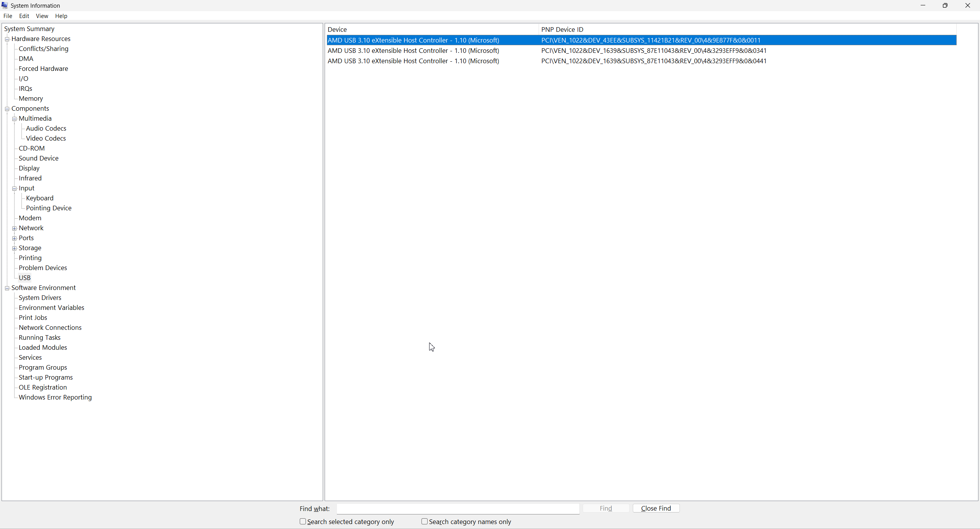Expand the Ports category
This screenshot has height=529, width=980.
click(x=14, y=238)
